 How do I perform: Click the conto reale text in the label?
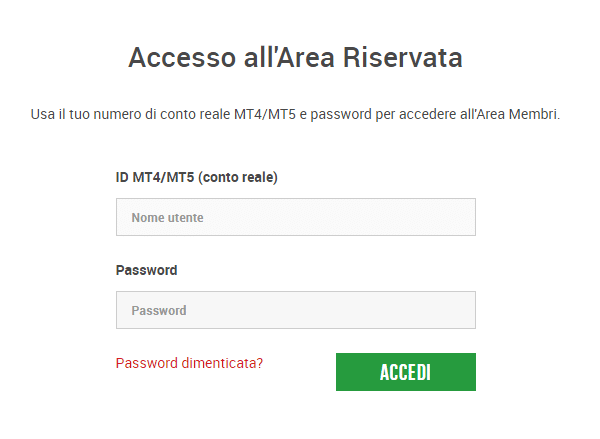coord(241,177)
